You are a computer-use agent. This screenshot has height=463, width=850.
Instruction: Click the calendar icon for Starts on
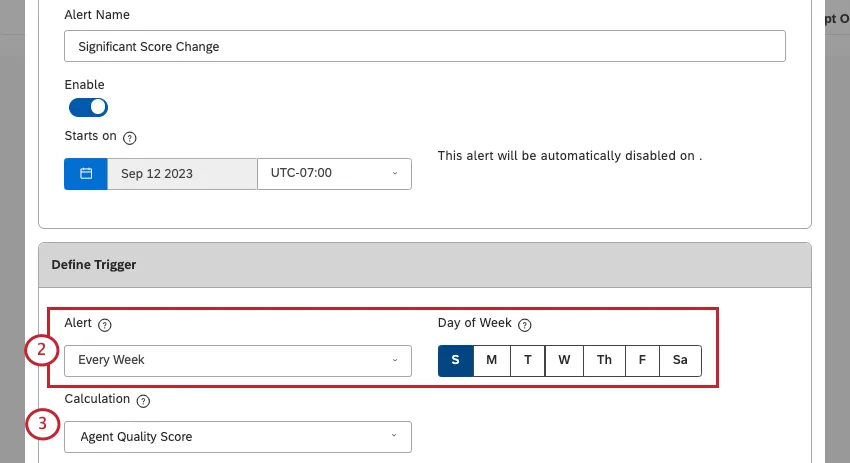(86, 173)
